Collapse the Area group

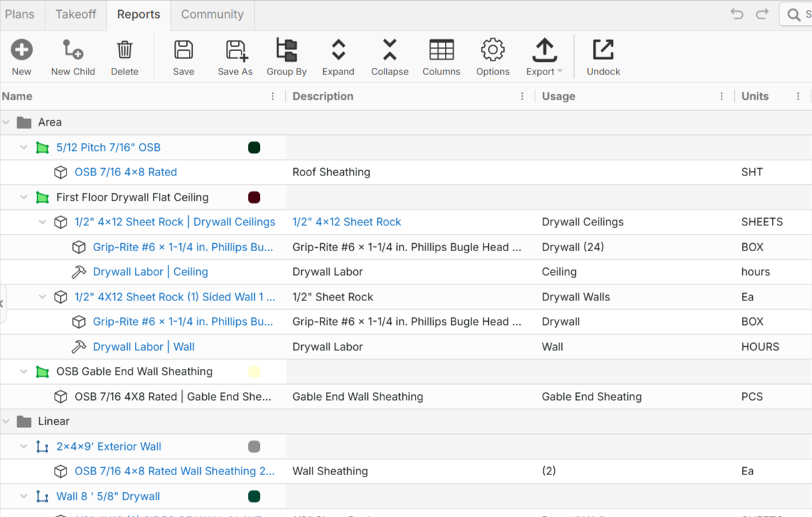pos(6,122)
